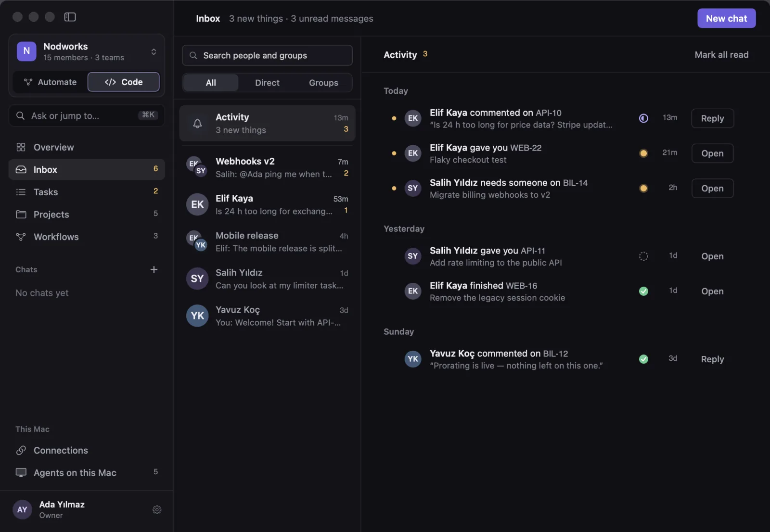The height and width of the screenshot is (532, 770).
Task: Select the Direct filter tab
Action: click(267, 83)
